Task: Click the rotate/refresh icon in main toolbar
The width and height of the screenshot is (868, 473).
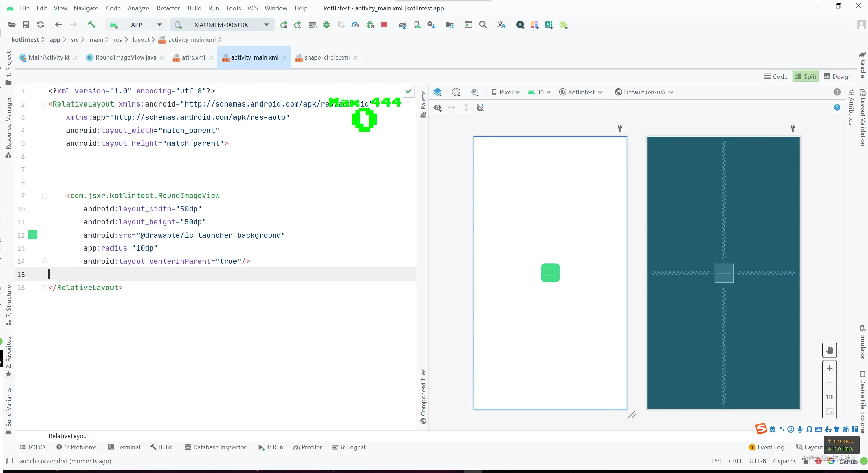Action: pyautogui.click(x=40, y=24)
